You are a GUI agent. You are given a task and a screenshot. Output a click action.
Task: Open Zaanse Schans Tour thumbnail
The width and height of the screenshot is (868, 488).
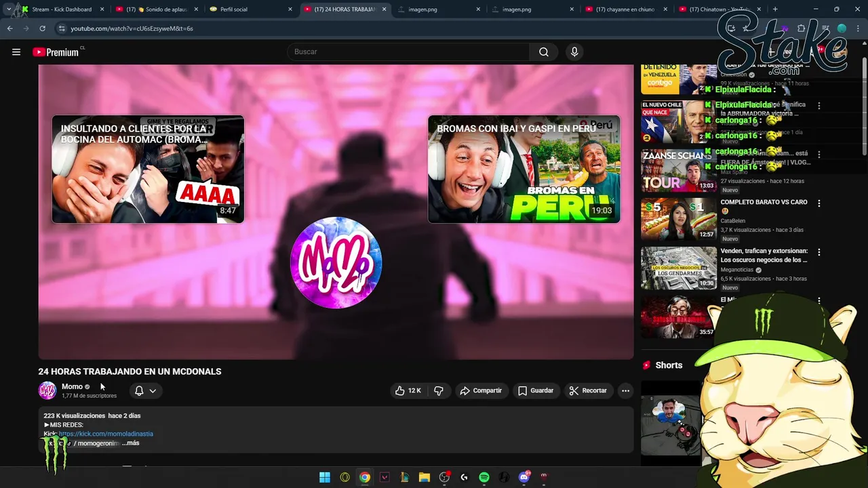coord(679,170)
